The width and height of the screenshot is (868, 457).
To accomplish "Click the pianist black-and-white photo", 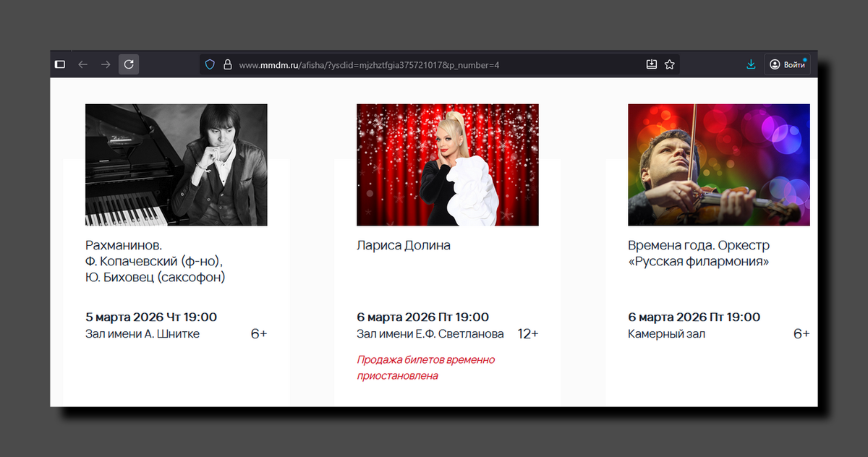I will (x=176, y=165).
